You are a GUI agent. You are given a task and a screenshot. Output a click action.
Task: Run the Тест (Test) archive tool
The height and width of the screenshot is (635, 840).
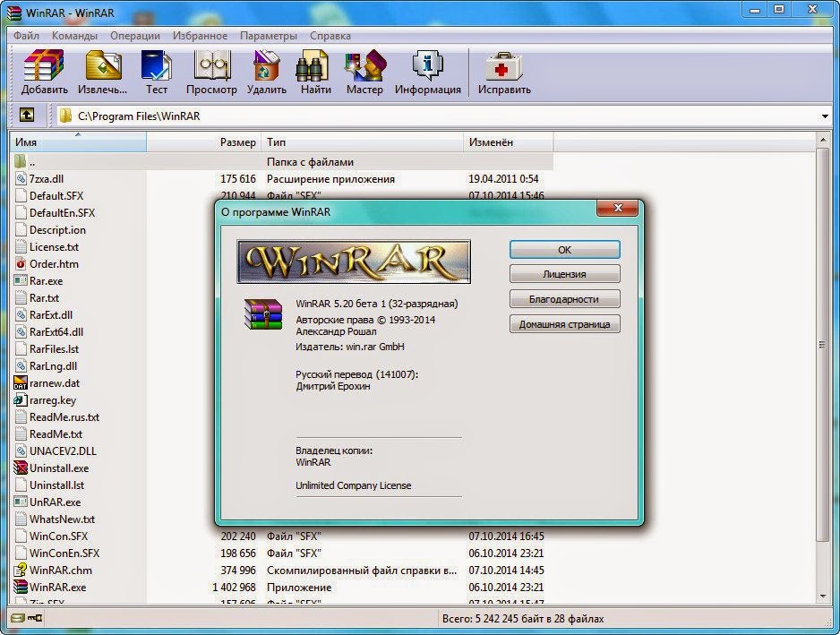(156, 64)
